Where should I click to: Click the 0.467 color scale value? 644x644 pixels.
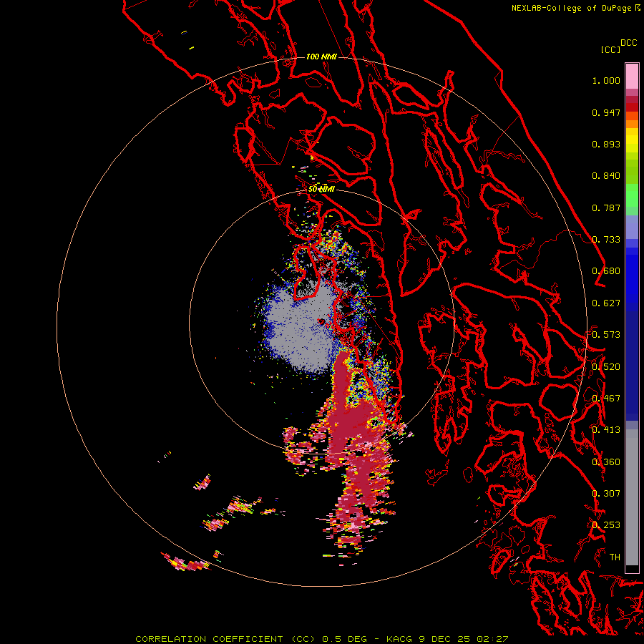pos(606,399)
